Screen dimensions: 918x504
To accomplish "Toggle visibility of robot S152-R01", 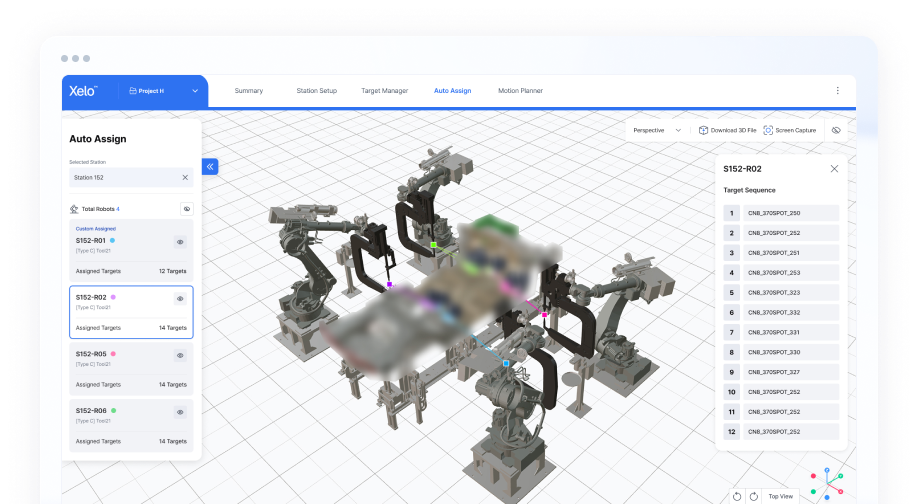I will (x=180, y=241).
